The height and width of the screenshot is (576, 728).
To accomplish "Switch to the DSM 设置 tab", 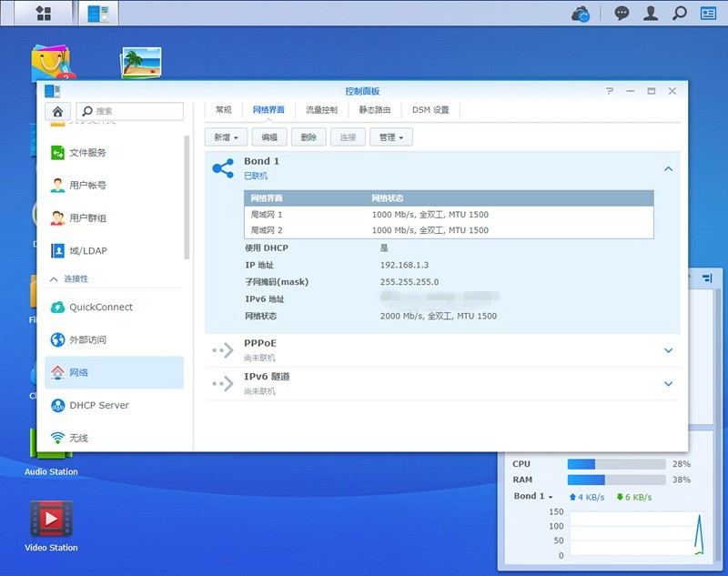I will (x=430, y=110).
